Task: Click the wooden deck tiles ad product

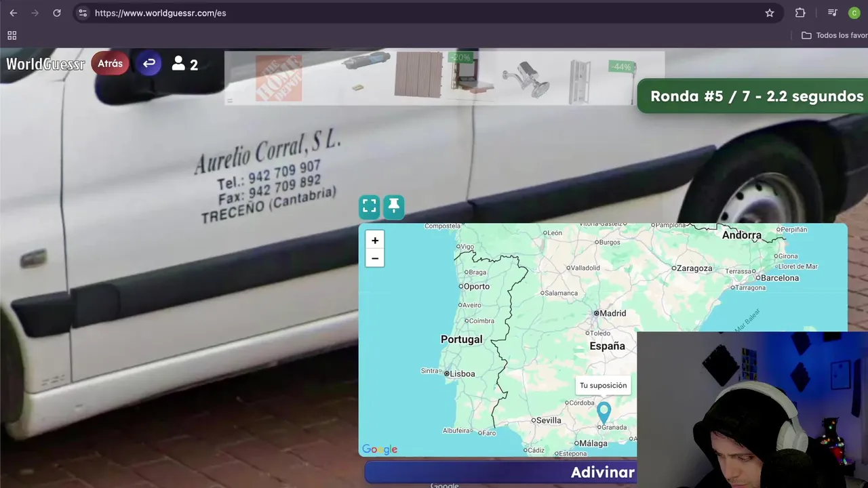Action: point(418,75)
